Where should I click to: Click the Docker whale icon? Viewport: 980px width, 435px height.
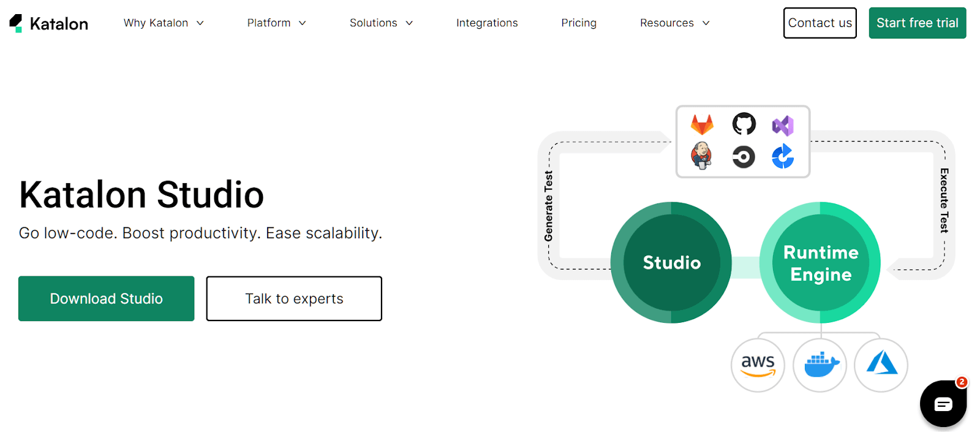(820, 365)
